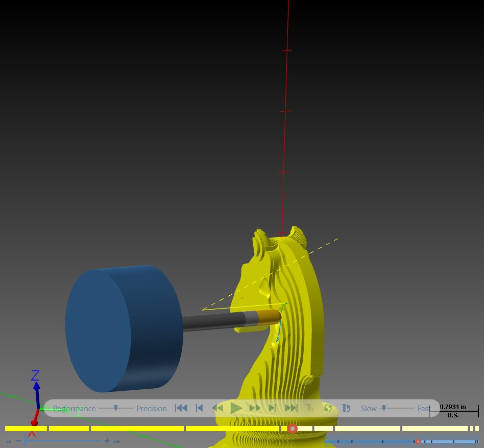Click the marker on blue progress bar
The width and height of the screenshot is (484, 448).
(x=418, y=441)
